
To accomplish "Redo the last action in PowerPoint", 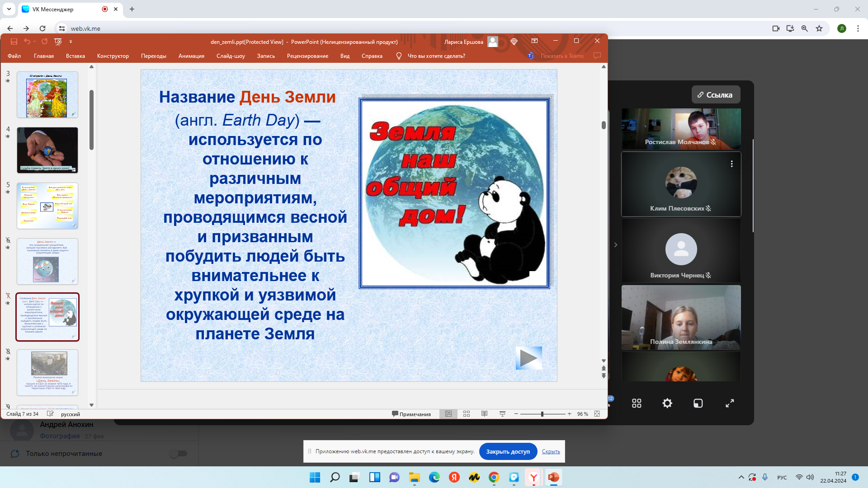I will coord(44,42).
